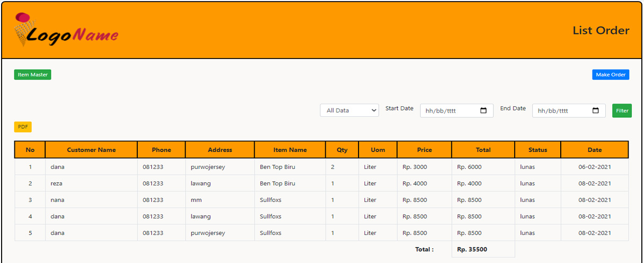644x263 pixels.
Task: Click total Rp. 6000
Action: tap(469, 167)
